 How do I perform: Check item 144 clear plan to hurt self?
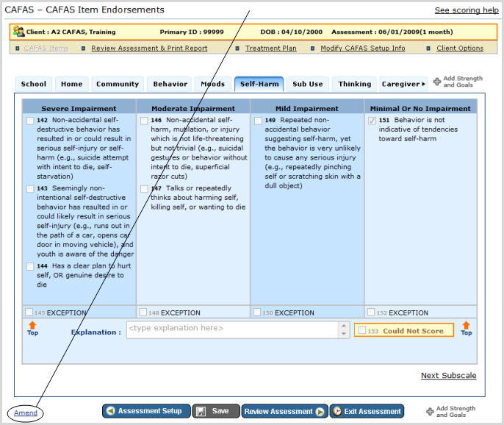[x=30, y=266]
